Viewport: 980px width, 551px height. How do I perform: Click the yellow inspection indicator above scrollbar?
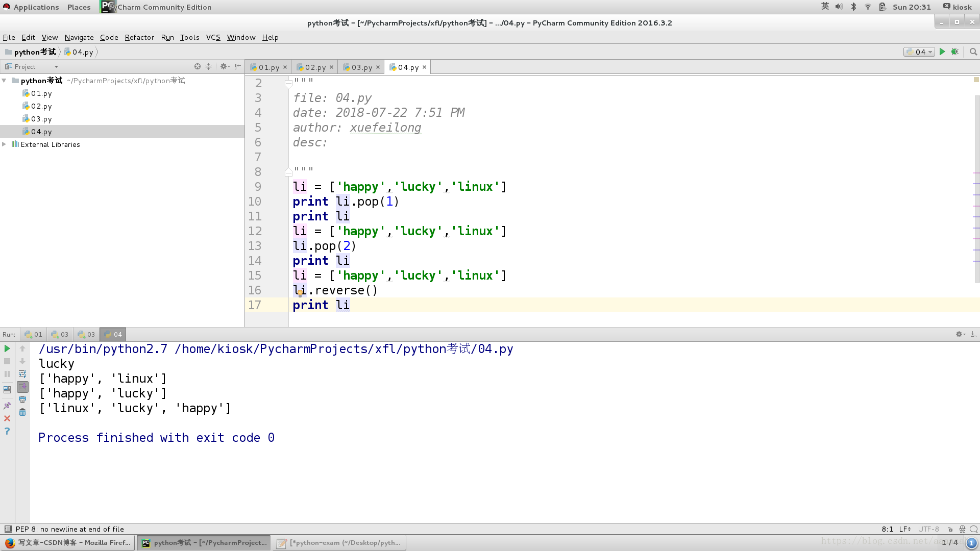(x=976, y=80)
